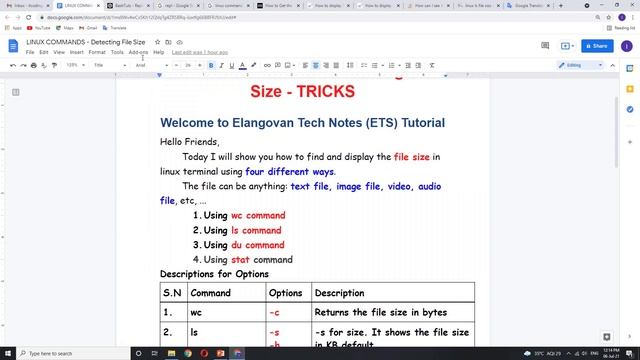Click the Last edit history link
Screen dimensions: 640x360
pos(200,52)
